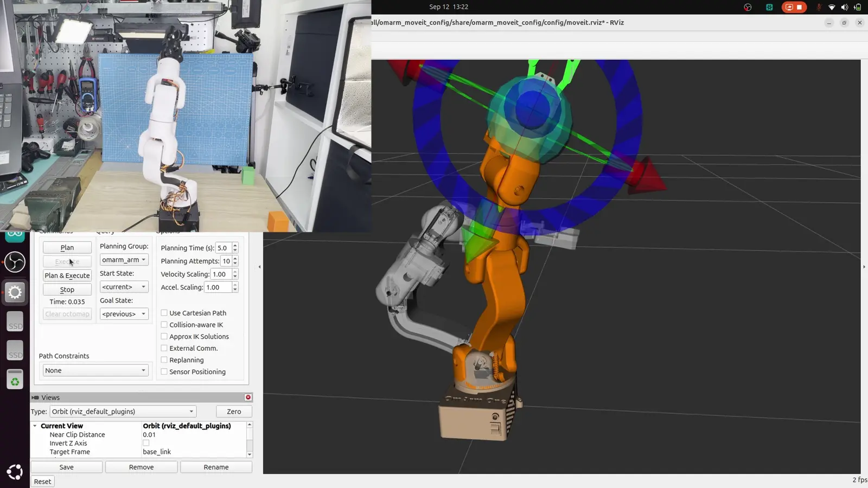Enable Use Cartesian Path
This screenshot has height=488, width=868.
coord(164,313)
